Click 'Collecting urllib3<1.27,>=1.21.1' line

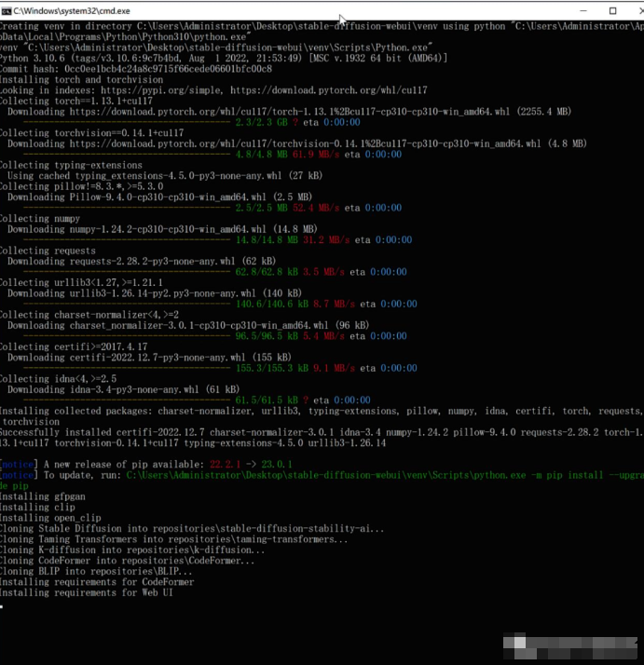tap(81, 282)
